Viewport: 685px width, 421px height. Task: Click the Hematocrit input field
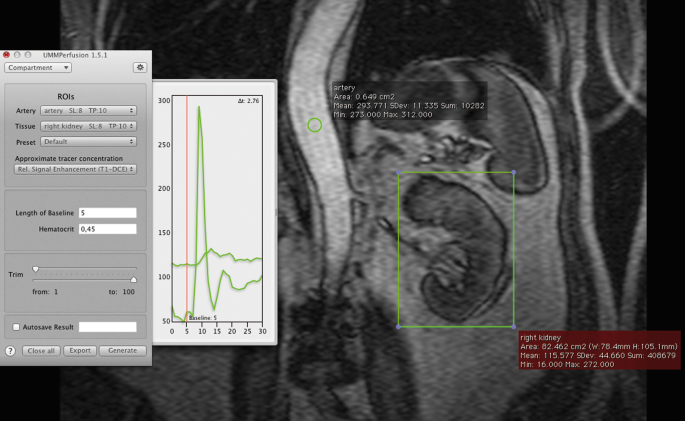(x=107, y=229)
